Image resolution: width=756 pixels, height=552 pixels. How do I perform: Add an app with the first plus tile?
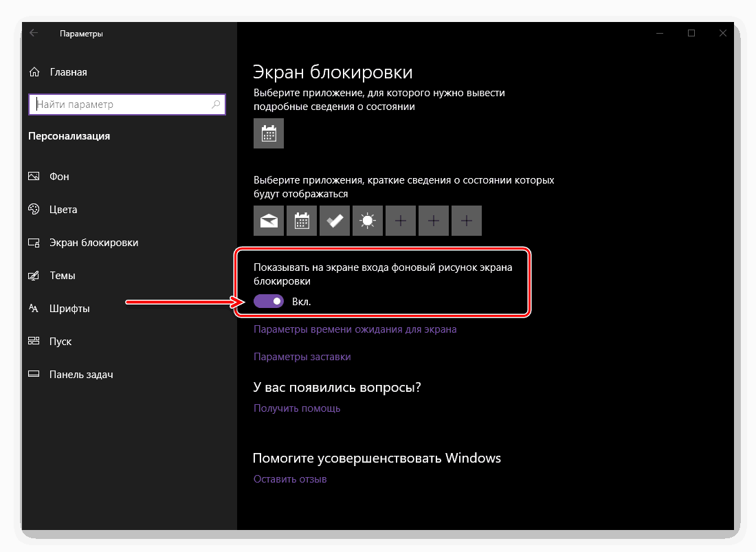(x=401, y=221)
